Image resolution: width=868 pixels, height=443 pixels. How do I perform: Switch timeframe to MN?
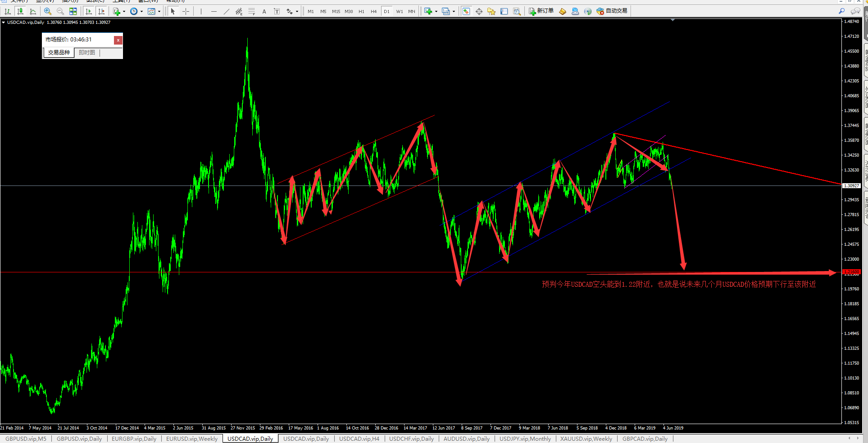point(412,11)
